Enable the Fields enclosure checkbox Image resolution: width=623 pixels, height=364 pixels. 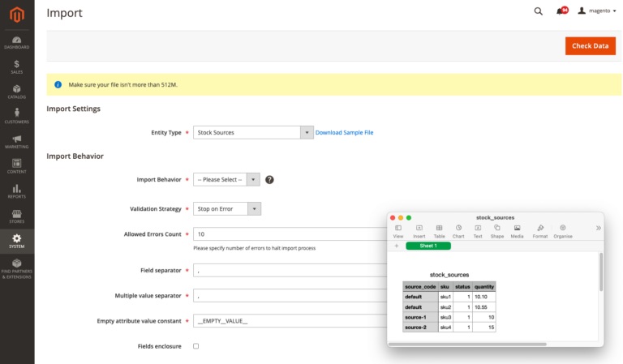pos(195,346)
